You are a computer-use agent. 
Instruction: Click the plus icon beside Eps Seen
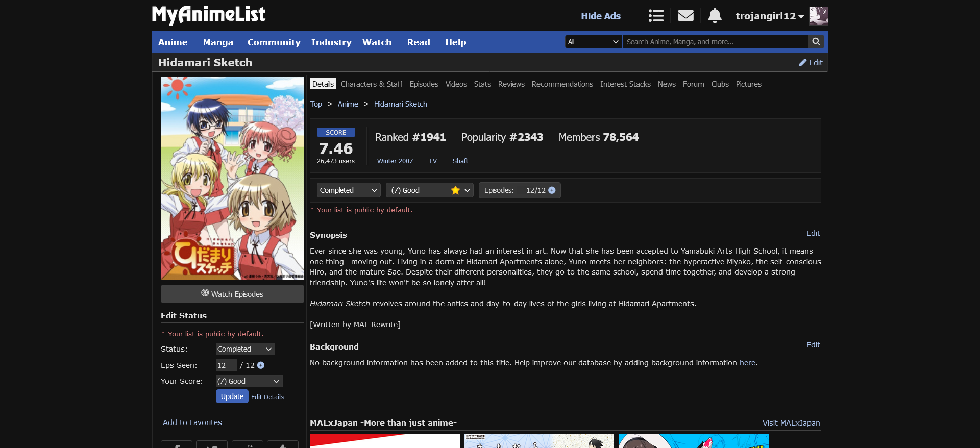[x=261, y=365]
